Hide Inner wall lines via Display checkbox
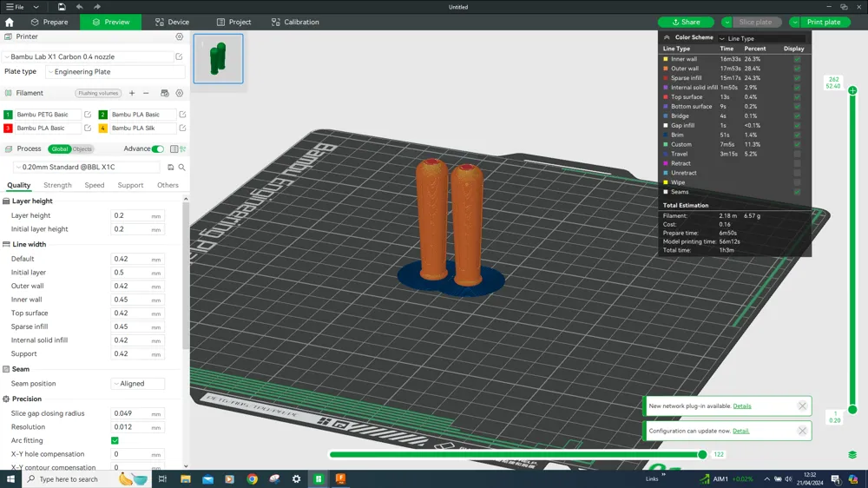The image size is (868, 488). (x=797, y=59)
